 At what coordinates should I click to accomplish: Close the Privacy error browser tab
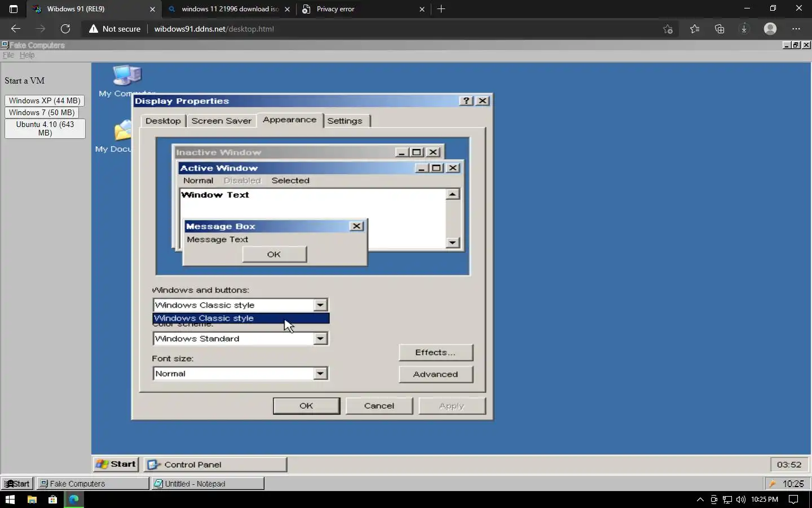point(422,9)
